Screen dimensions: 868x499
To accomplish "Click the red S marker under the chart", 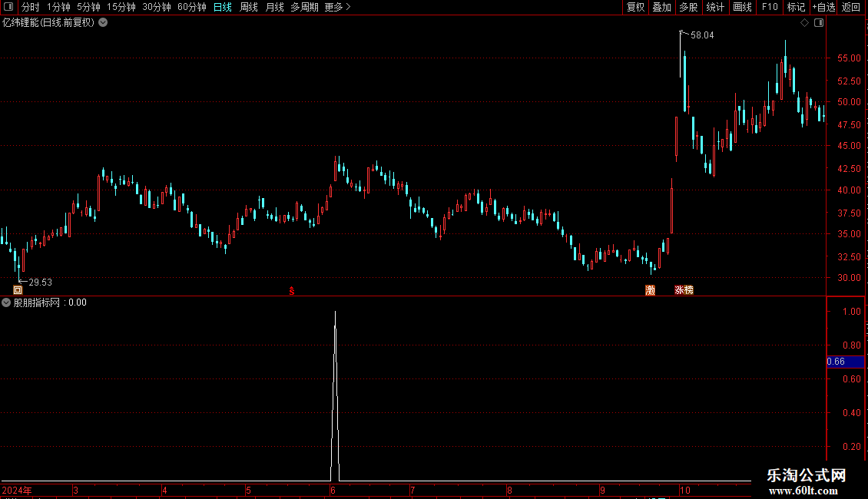I will pos(292,291).
